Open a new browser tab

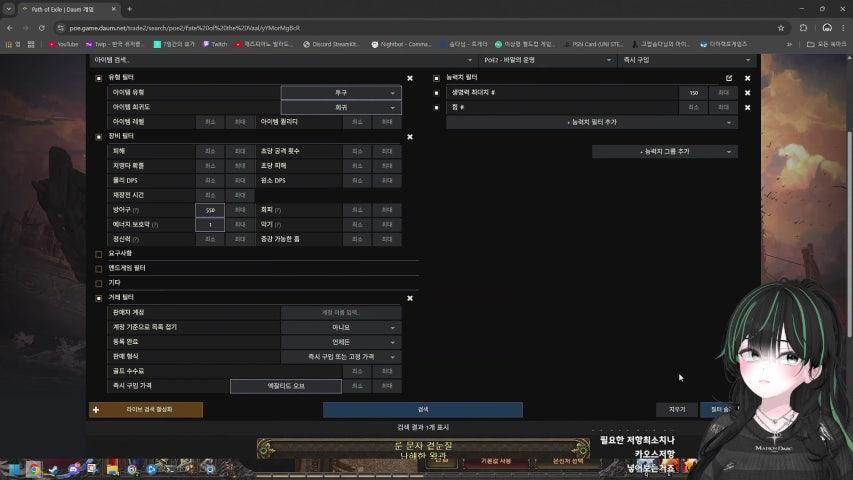tap(129, 9)
